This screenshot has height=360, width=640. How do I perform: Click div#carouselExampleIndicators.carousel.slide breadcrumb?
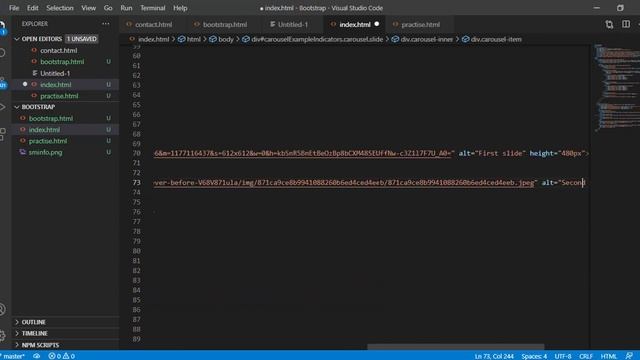point(317,39)
